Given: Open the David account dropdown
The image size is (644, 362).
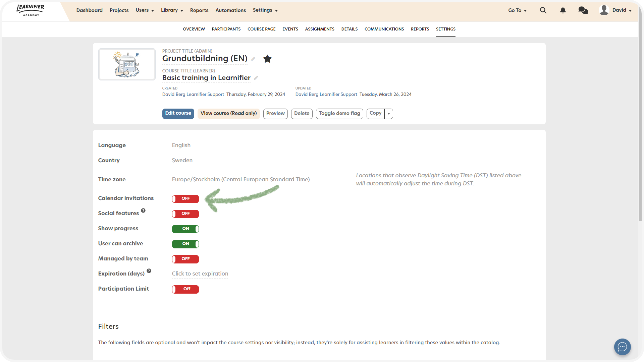Looking at the screenshot, I should pyautogui.click(x=622, y=10).
